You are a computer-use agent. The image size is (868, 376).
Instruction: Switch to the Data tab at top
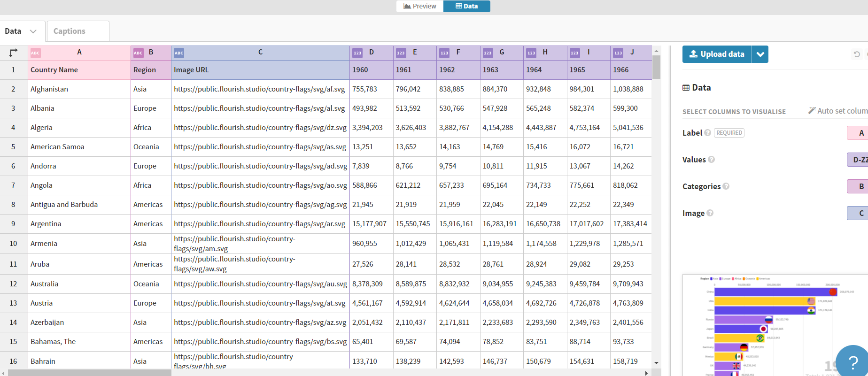coord(467,6)
